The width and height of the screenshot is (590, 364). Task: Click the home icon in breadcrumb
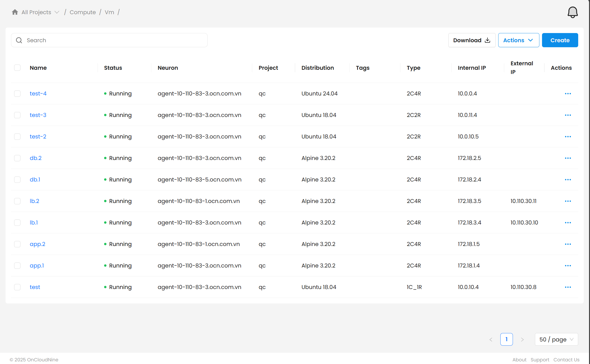[15, 12]
